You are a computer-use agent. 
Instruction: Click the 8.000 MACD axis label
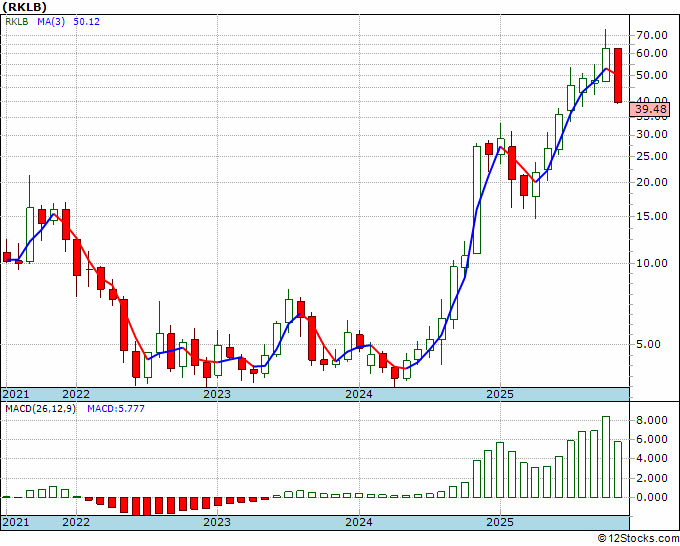[652, 420]
